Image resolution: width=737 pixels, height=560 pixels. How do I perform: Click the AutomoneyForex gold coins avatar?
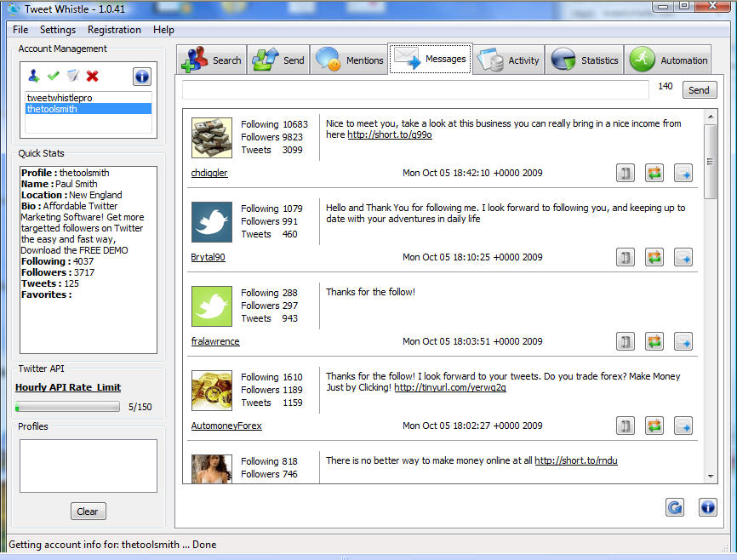[x=212, y=391]
